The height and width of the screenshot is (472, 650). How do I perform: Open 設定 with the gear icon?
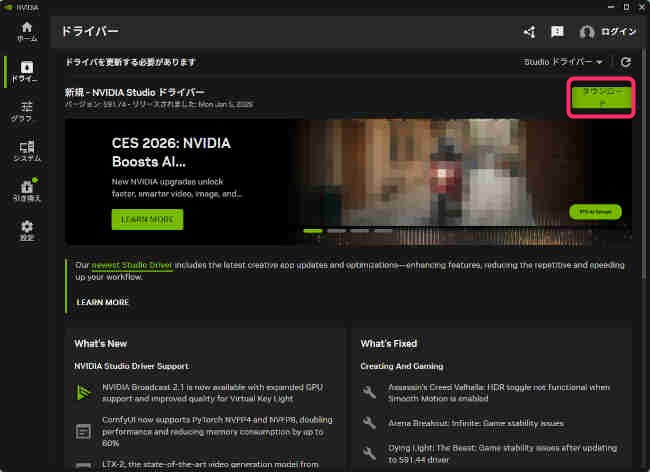coord(26,231)
